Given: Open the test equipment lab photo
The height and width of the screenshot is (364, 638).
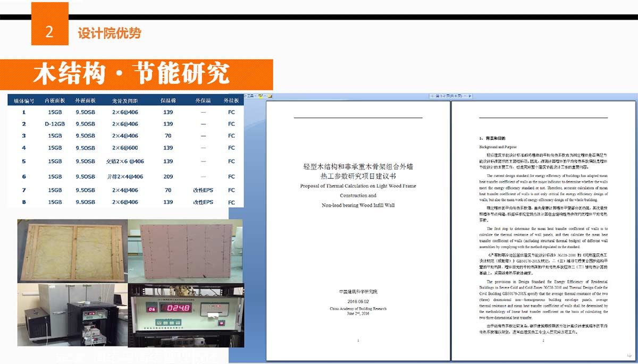Looking at the screenshot, I should [x=71, y=315].
